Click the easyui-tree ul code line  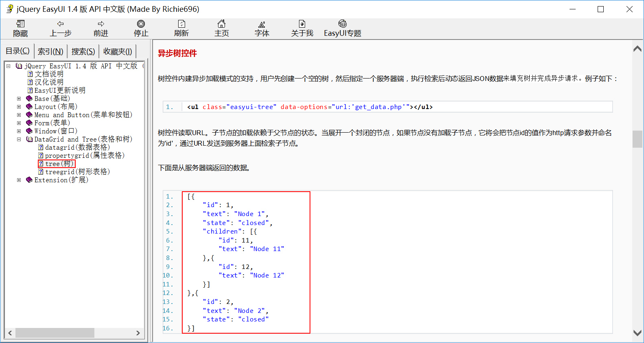coord(310,107)
